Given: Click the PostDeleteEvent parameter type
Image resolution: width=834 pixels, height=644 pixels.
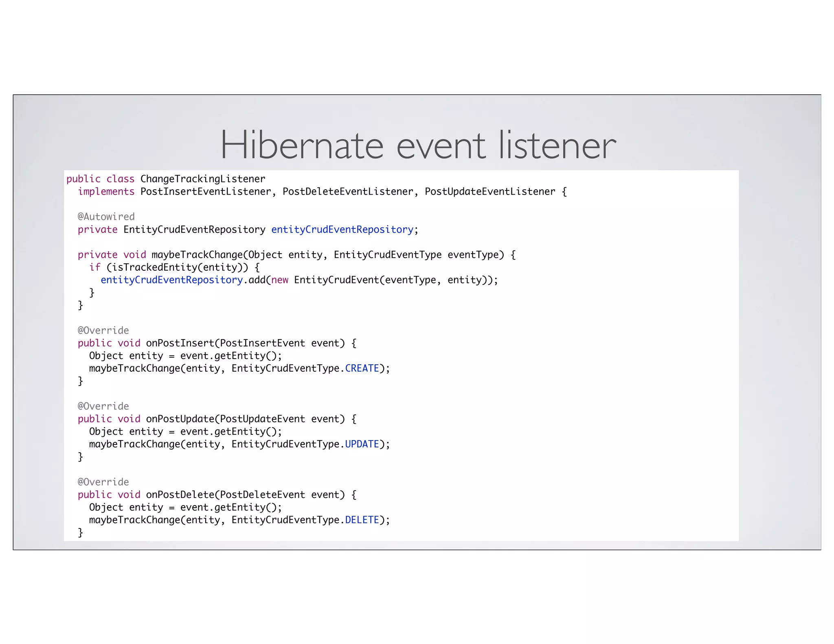Looking at the screenshot, I should click(x=262, y=495).
